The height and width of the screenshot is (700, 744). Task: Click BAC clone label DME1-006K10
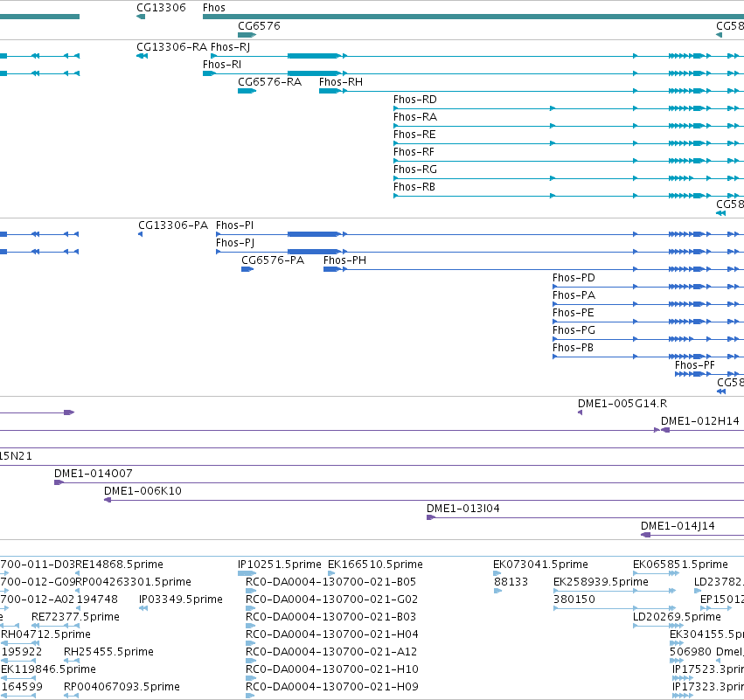(x=143, y=491)
